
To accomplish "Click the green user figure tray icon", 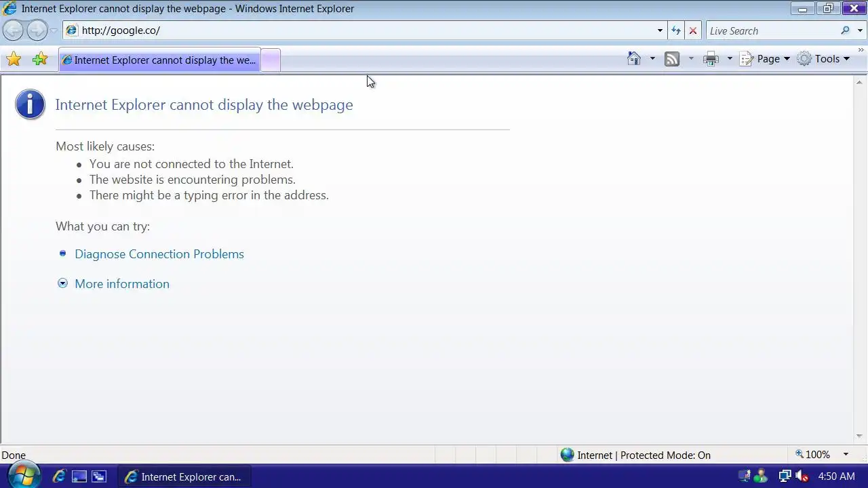I will [761, 476].
